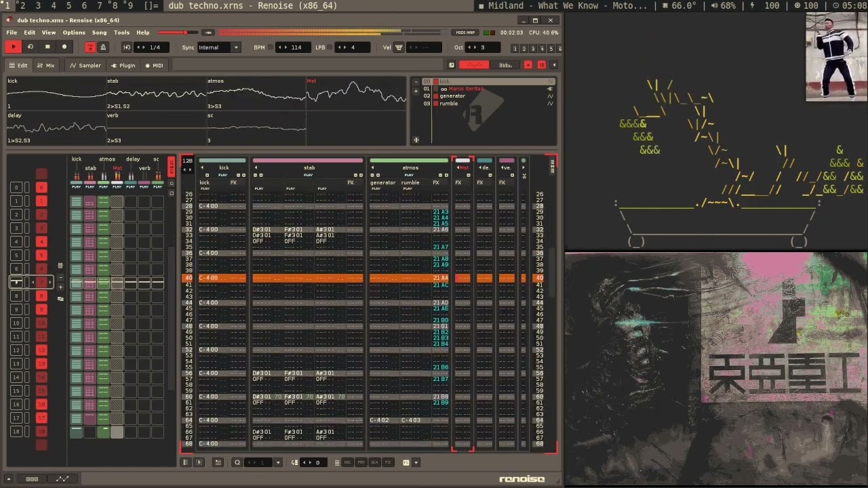
Task: Insert new instrument with plus button
Action: (x=416, y=89)
